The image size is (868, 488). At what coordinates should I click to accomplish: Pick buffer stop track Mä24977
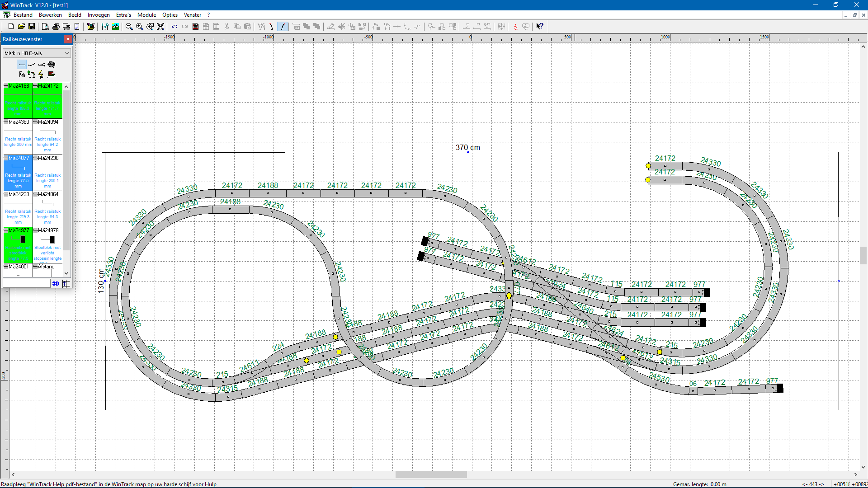(18, 245)
